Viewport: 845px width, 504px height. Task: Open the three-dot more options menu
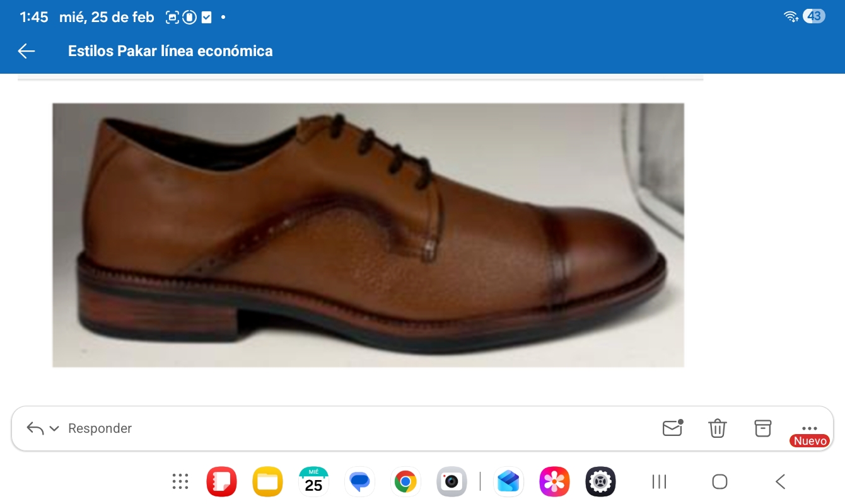809,428
